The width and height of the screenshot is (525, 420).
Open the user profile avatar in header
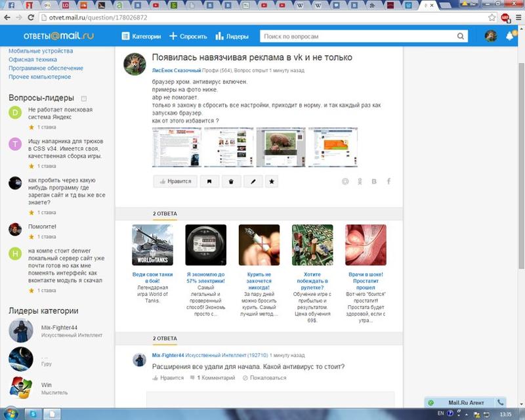tap(491, 36)
